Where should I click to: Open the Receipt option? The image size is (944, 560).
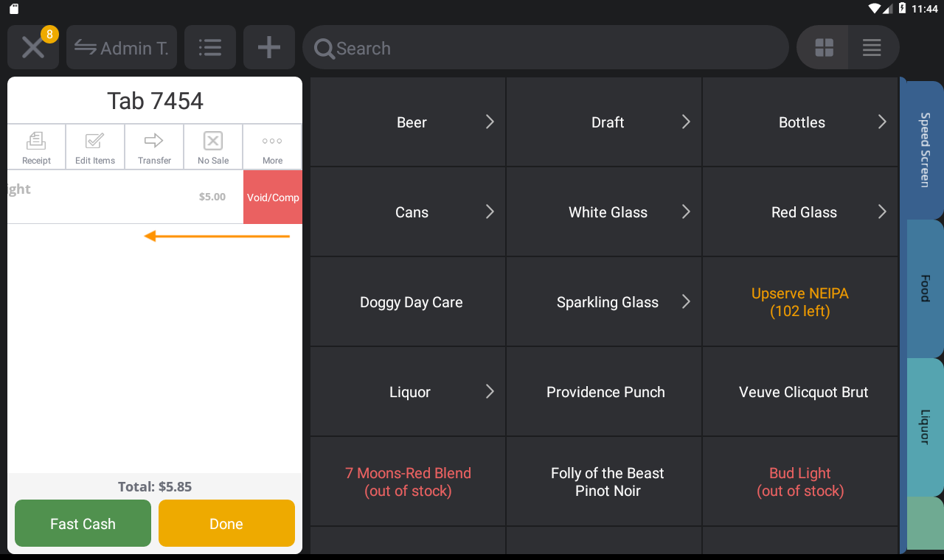[x=36, y=147]
